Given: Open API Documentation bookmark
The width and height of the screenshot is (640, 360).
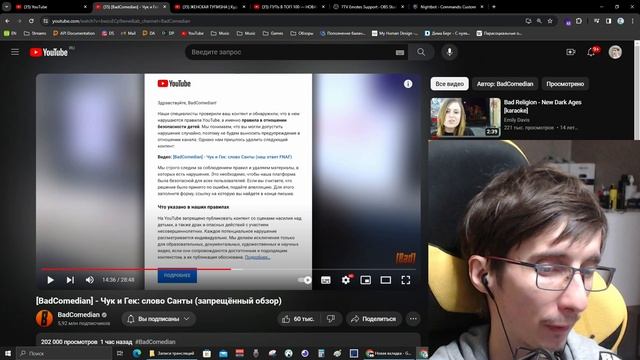Looking at the screenshot, I should (74, 33).
